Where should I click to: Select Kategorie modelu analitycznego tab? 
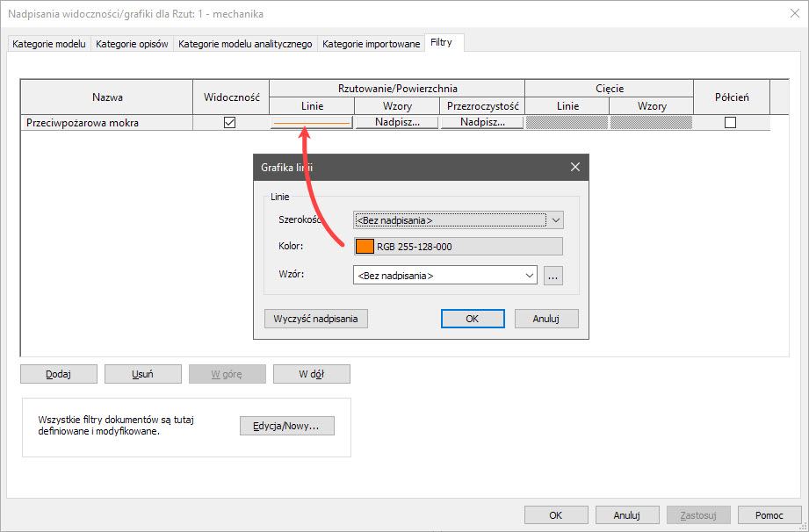point(245,44)
